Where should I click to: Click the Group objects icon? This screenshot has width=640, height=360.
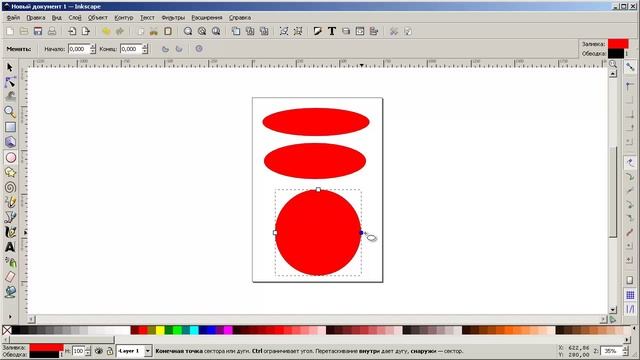(x=284, y=31)
